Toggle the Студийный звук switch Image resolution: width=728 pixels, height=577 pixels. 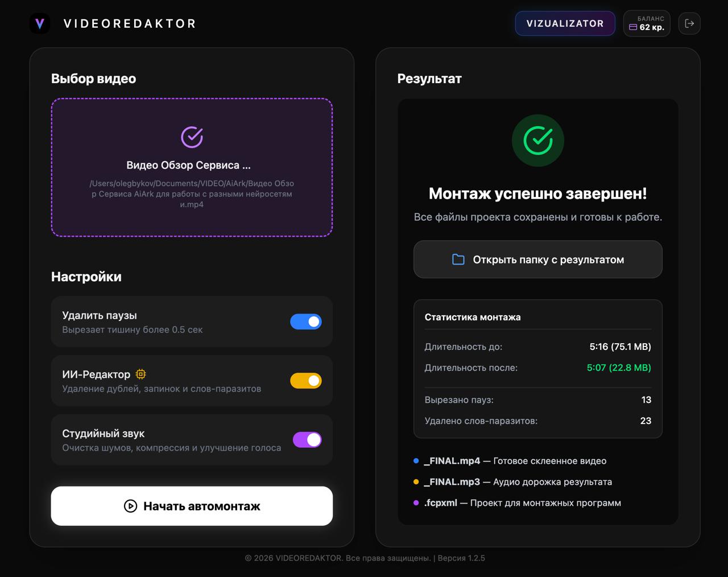[x=307, y=440]
